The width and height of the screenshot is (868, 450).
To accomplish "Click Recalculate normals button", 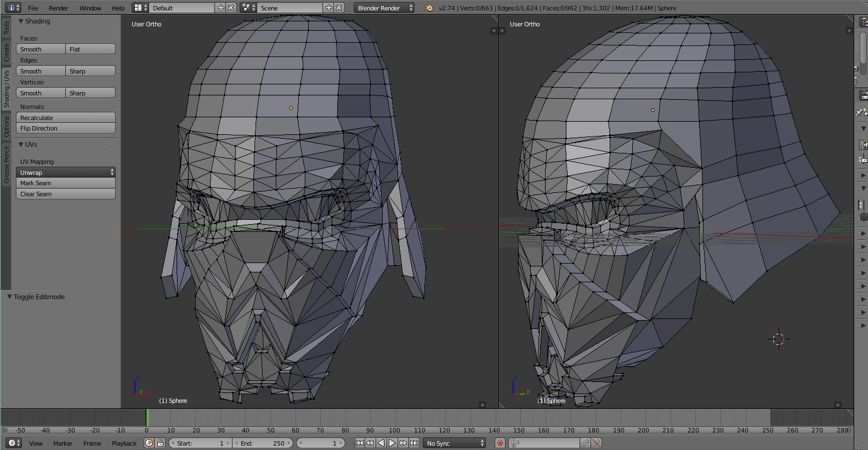I will point(66,117).
